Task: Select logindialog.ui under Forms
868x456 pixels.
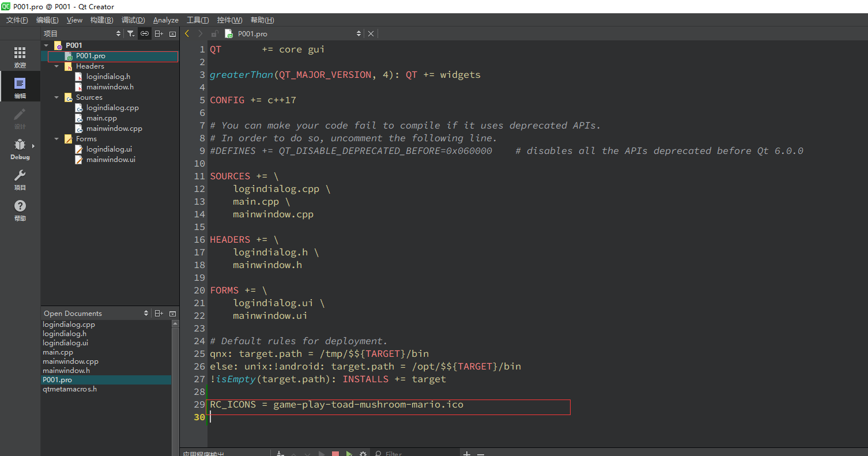Action: point(109,149)
